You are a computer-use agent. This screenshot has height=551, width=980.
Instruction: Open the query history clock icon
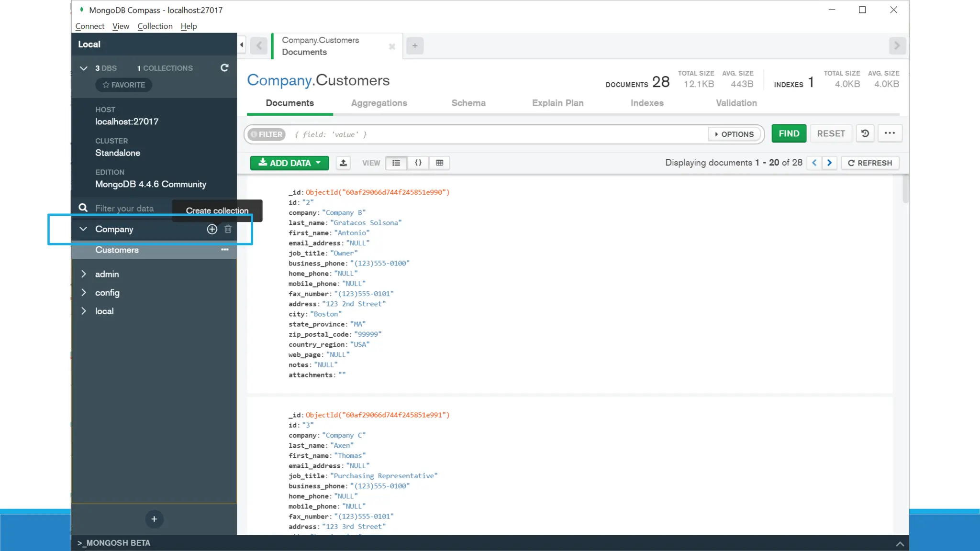click(x=865, y=133)
